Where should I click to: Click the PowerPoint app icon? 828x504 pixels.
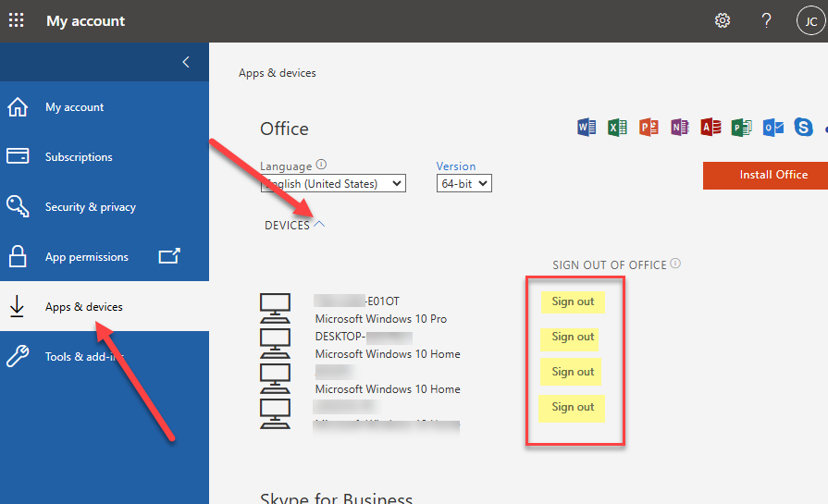[649, 128]
